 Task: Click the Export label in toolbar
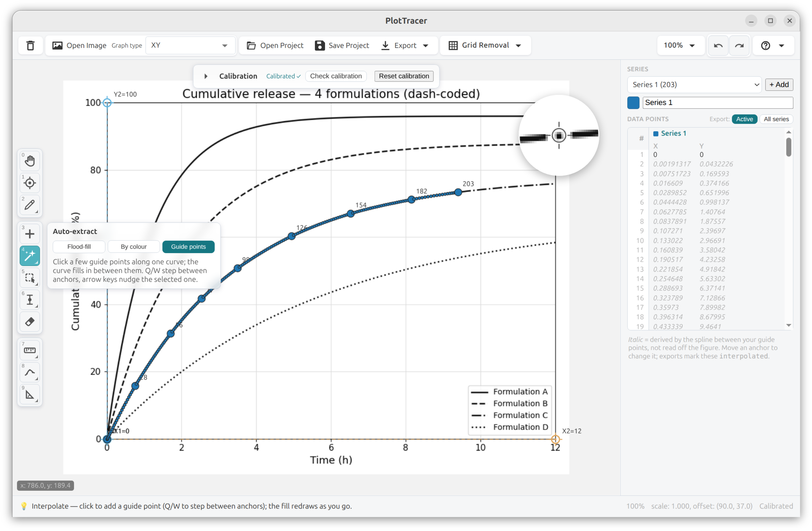[x=405, y=45]
